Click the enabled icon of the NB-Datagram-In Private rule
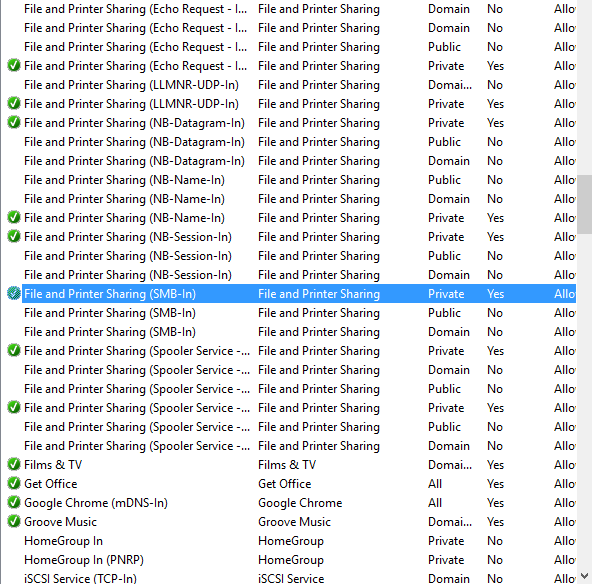The width and height of the screenshot is (592, 584). (14, 122)
